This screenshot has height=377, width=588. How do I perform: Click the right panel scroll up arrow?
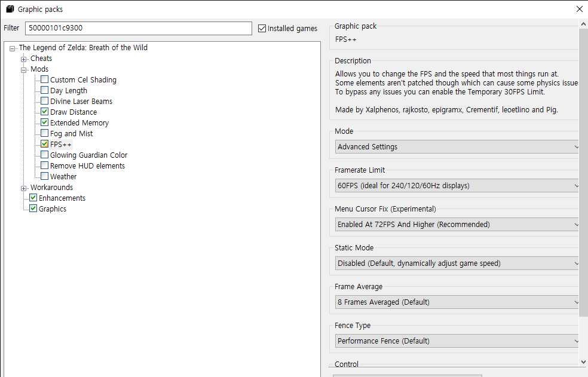583,24
